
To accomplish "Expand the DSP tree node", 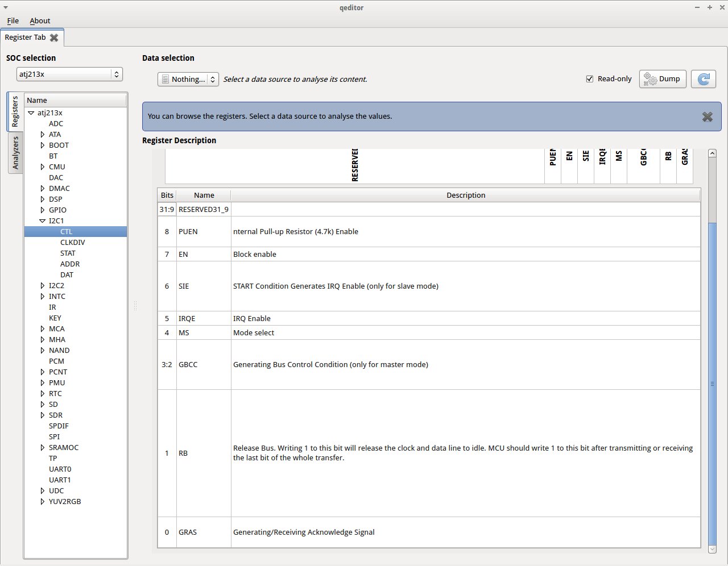I will (43, 199).
